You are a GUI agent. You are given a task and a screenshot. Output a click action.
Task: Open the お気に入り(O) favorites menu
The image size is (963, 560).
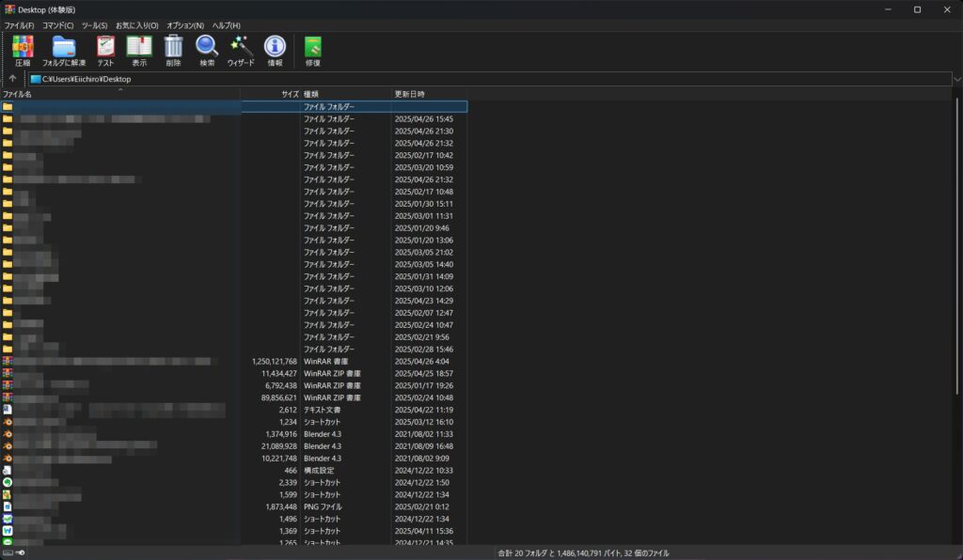tap(137, 25)
